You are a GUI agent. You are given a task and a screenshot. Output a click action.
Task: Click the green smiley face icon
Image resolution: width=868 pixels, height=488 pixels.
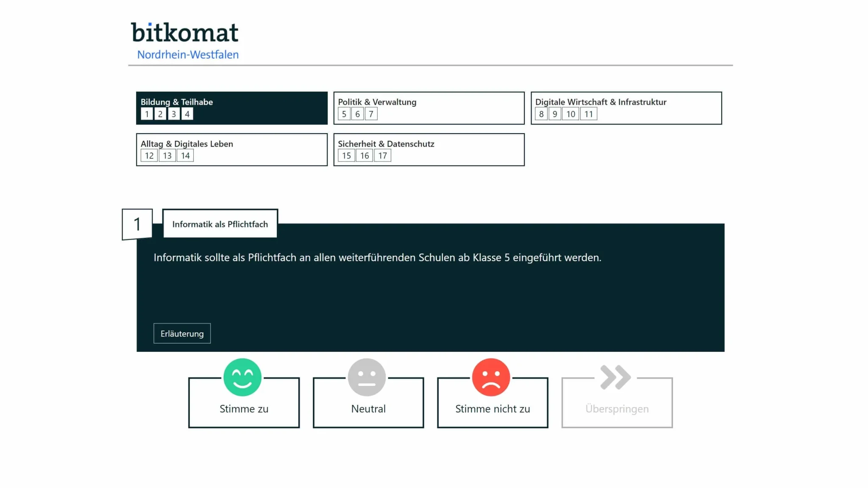242,377
